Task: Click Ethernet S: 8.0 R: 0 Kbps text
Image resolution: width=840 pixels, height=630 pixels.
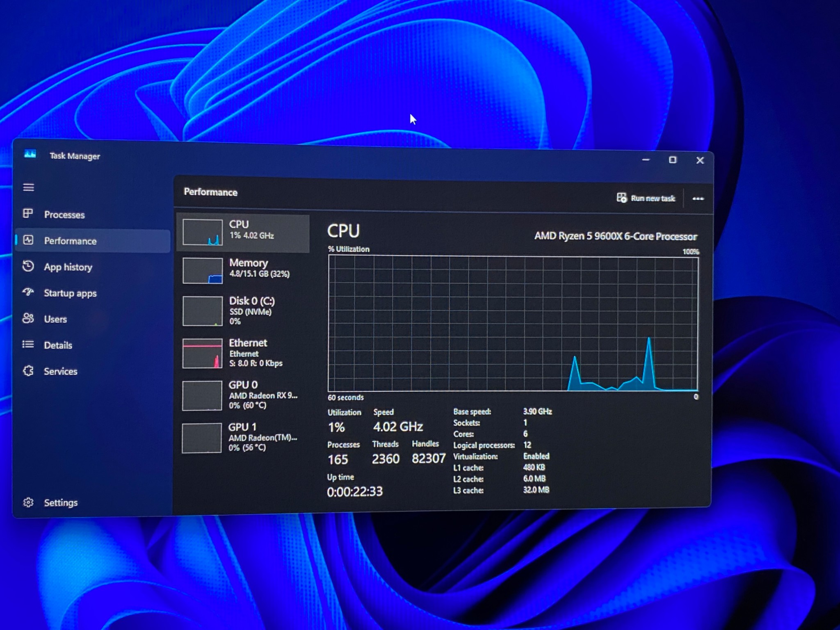Action: point(256,363)
